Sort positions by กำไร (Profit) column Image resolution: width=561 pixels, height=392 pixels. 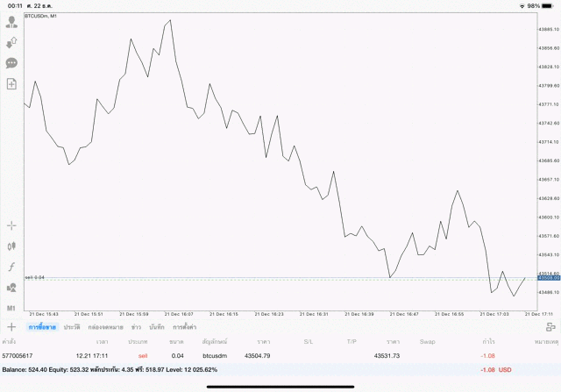tap(487, 340)
